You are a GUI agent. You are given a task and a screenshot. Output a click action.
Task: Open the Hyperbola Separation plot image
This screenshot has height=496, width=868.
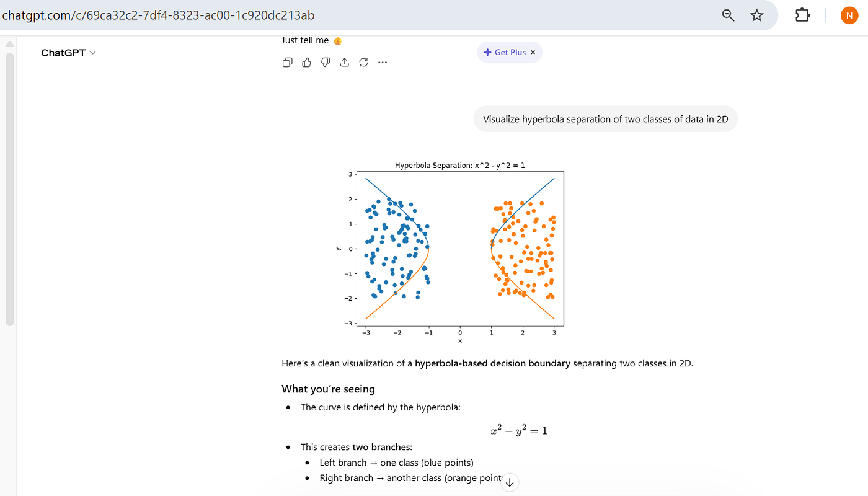(460, 251)
